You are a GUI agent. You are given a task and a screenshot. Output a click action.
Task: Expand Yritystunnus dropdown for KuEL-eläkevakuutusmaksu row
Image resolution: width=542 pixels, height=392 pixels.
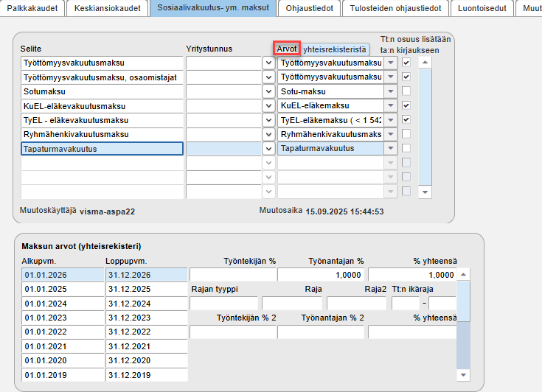268,105
